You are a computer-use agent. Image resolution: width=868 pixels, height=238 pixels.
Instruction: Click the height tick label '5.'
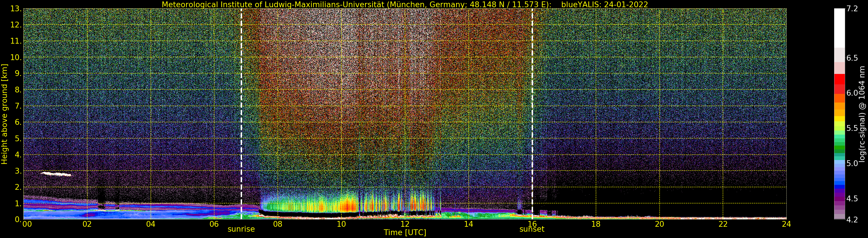point(18,138)
